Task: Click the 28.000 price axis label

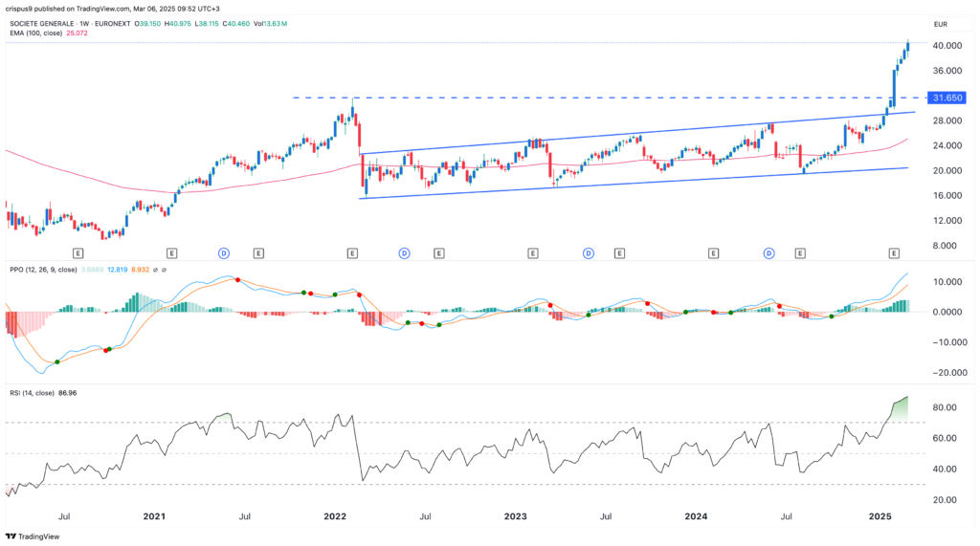Action: click(x=947, y=120)
